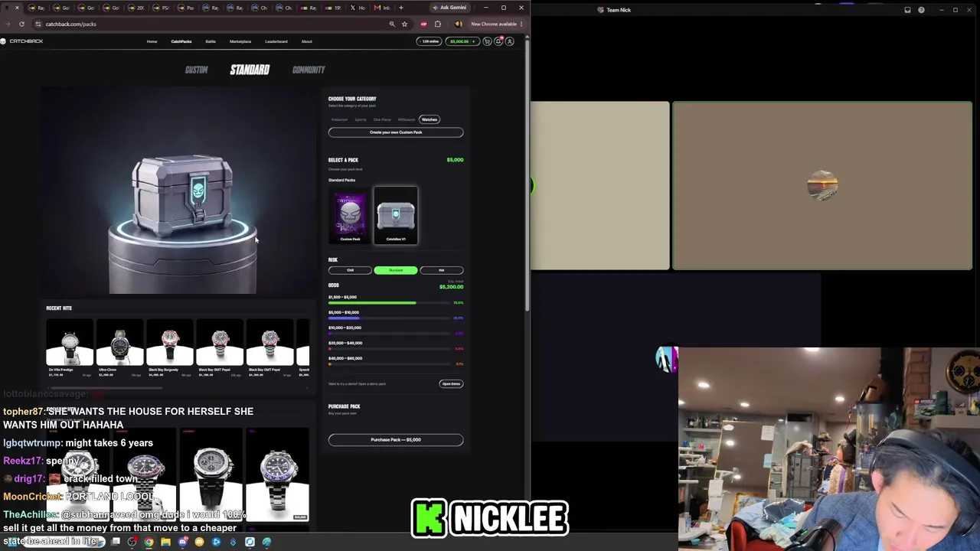Open the Chrome extensions puzzle icon
The height and width of the screenshot is (551, 980).
(437, 24)
